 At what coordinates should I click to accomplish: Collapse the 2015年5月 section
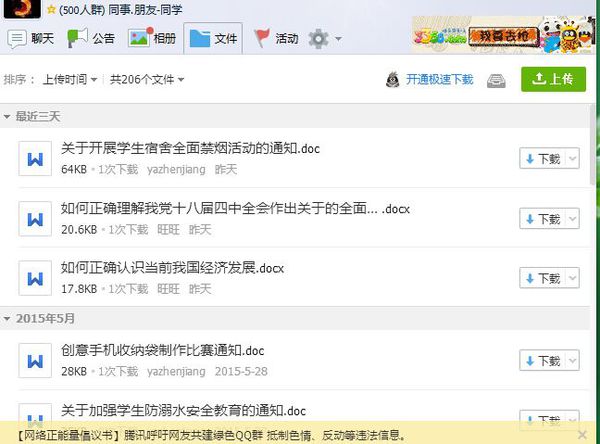coord(7,318)
